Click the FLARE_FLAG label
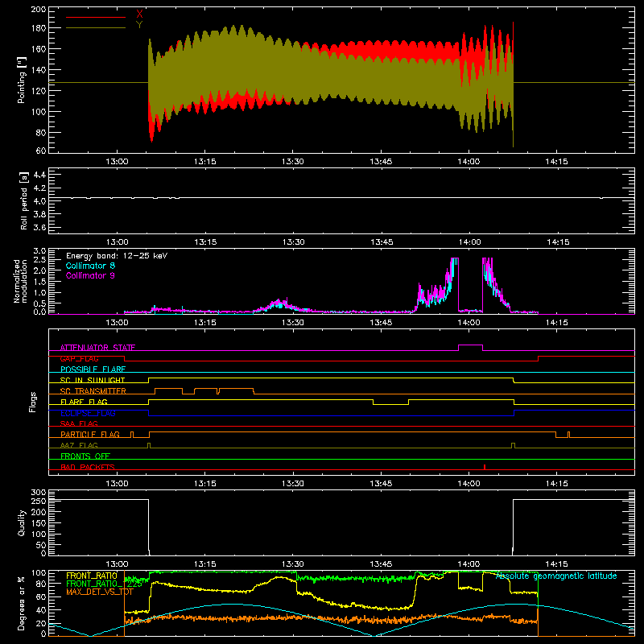Viewport: 644px width, 644px height. tap(84, 402)
